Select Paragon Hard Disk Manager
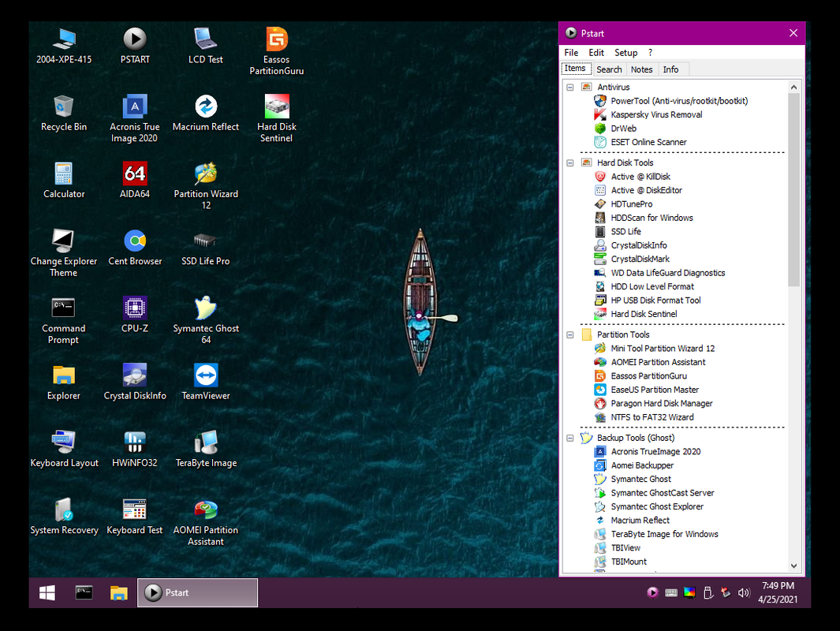Image resolution: width=840 pixels, height=631 pixels. pyautogui.click(x=661, y=403)
